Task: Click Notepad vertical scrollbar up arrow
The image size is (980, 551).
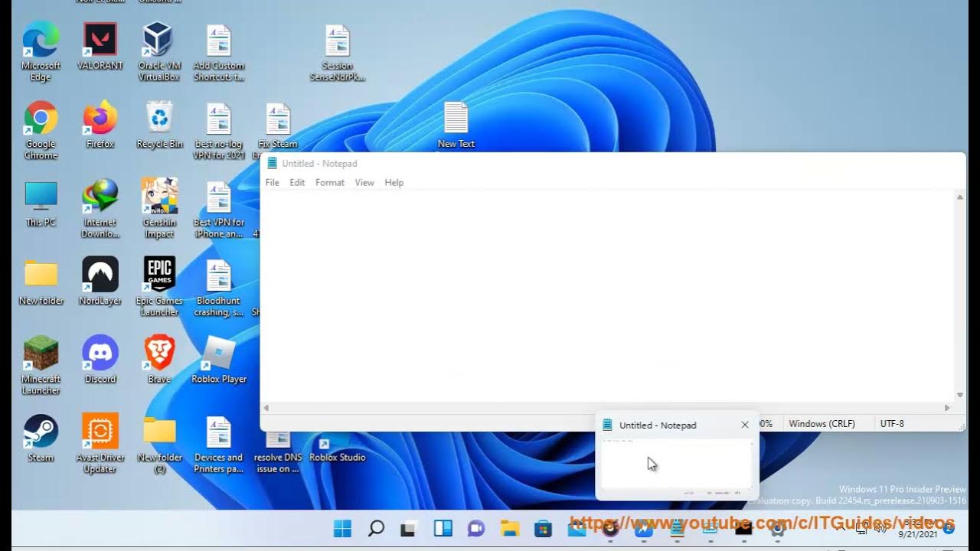Action: point(960,197)
